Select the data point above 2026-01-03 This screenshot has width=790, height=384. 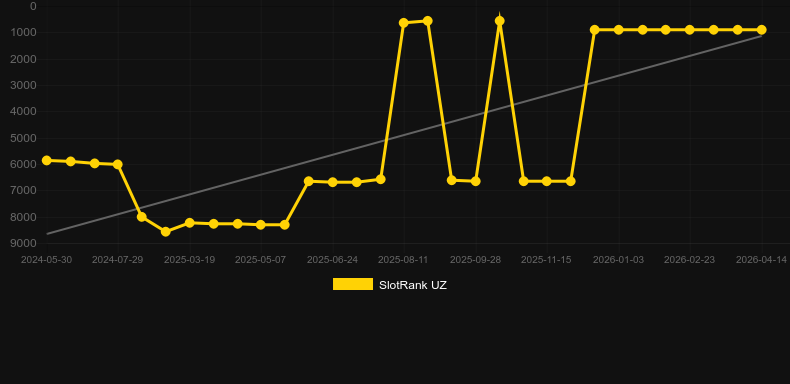619,30
